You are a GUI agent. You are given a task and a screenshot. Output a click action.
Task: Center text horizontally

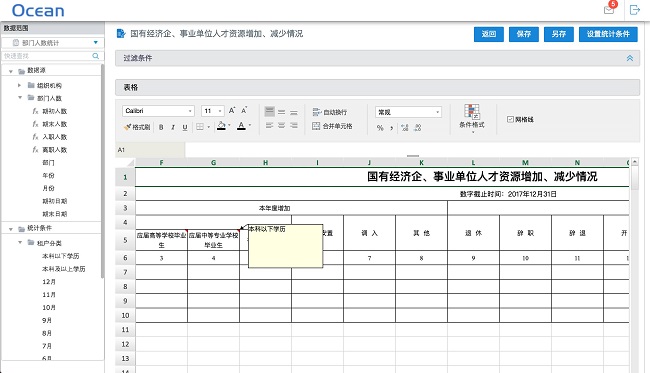point(281,126)
